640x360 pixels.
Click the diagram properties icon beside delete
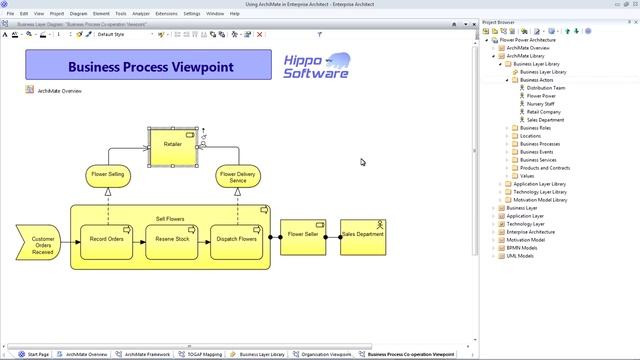click(x=247, y=34)
